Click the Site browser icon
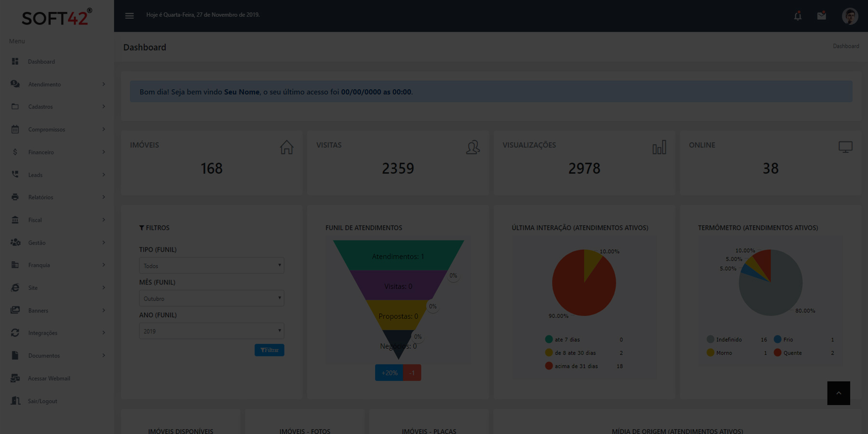This screenshot has height=434, width=868. tap(15, 287)
